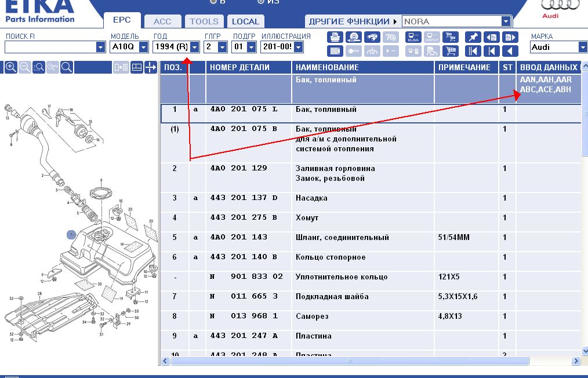Click the greyed 100% zoom icon

[53, 67]
